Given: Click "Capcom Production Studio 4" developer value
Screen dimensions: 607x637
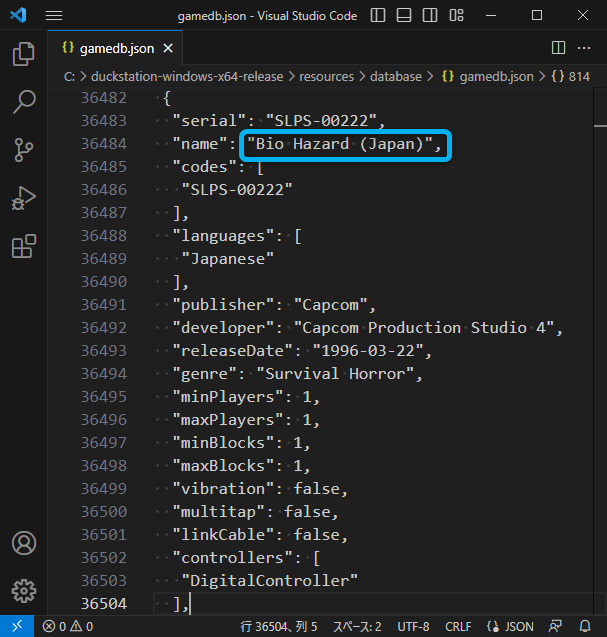Looking at the screenshot, I should pos(423,328).
